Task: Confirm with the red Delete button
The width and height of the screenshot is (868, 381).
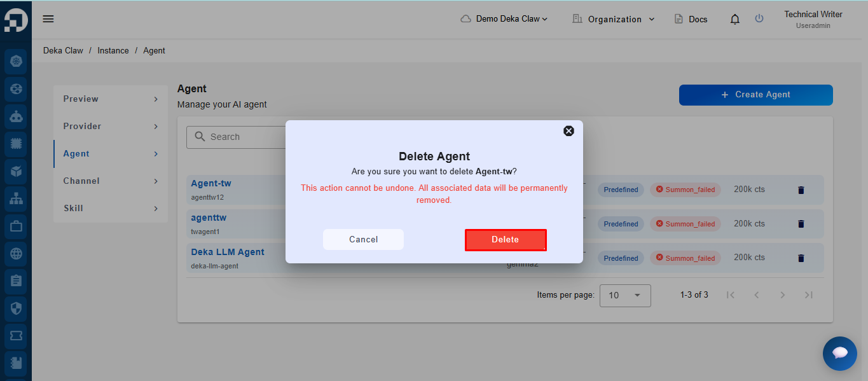Action: click(506, 240)
